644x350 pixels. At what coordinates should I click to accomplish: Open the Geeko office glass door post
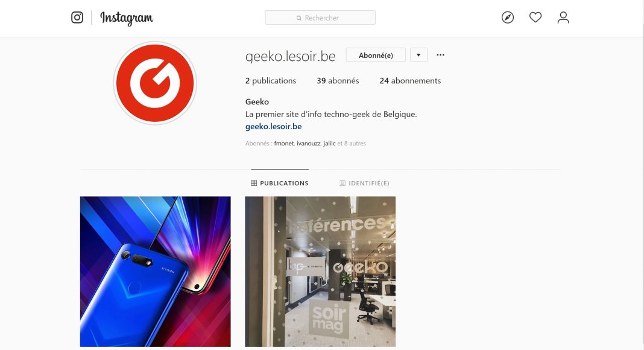point(320,272)
